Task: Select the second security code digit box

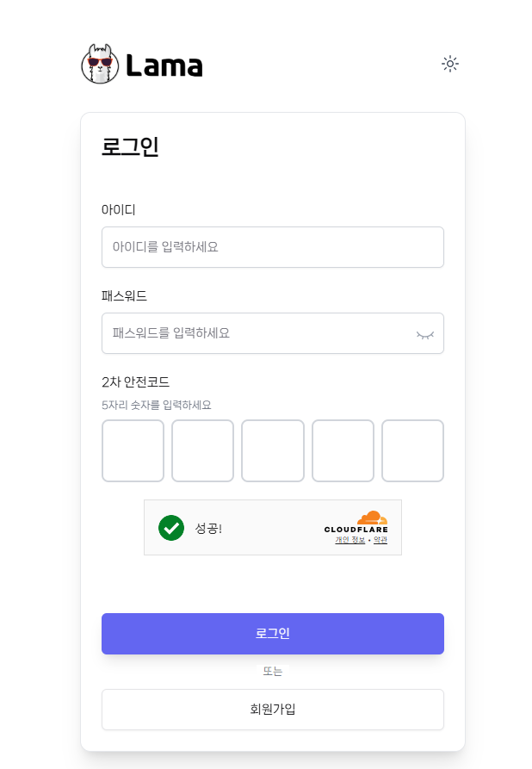Action: pyautogui.click(x=202, y=450)
